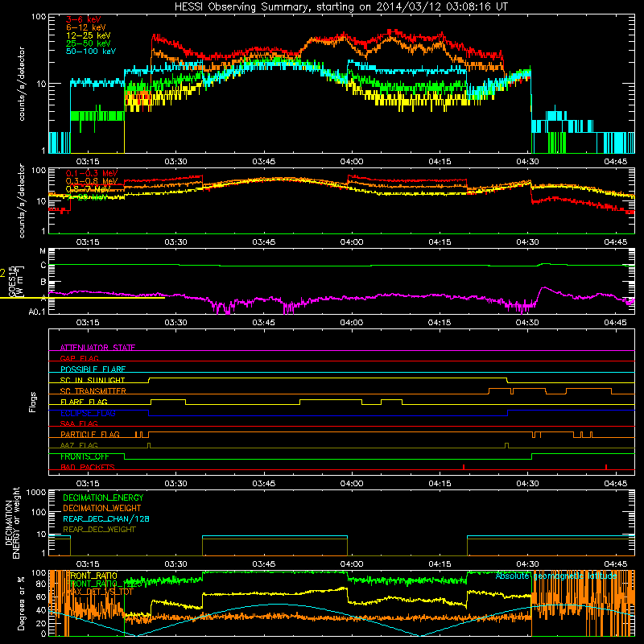Select the SAA_FLAG label
This screenshot has width=644, height=644.
[x=79, y=423]
